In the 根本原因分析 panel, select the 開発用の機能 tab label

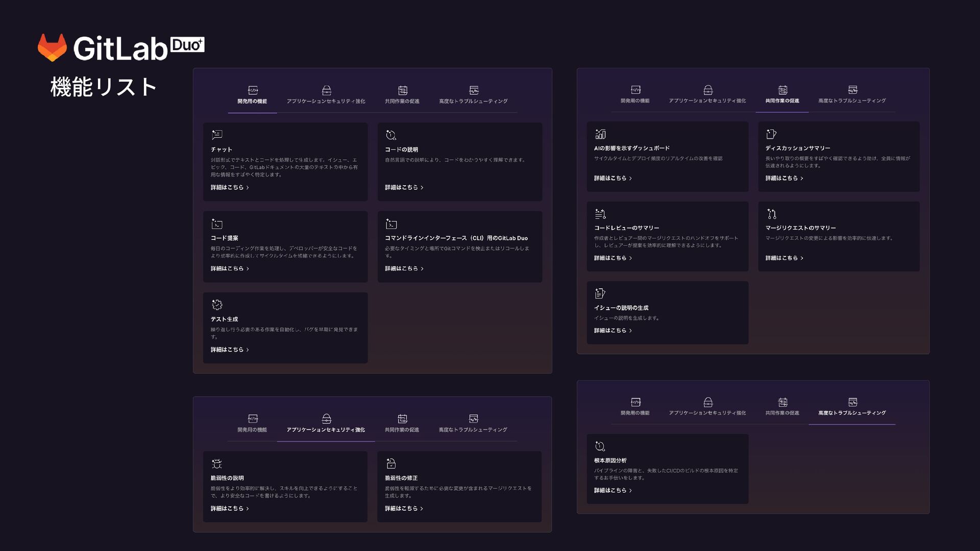pos(635,413)
